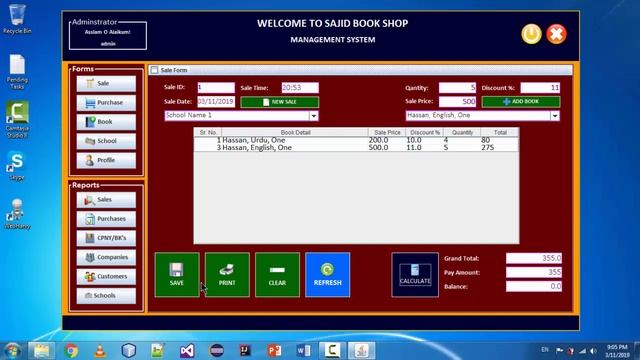
Task: Open the Purchases report
Action: [x=106, y=219]
